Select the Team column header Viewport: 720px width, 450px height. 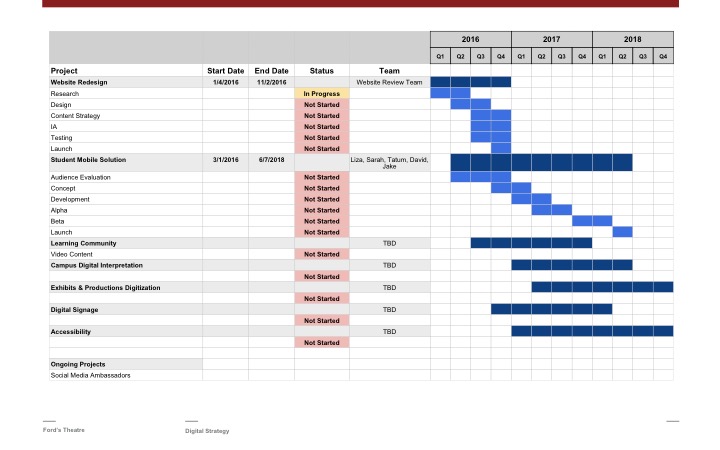coord(389,71)
